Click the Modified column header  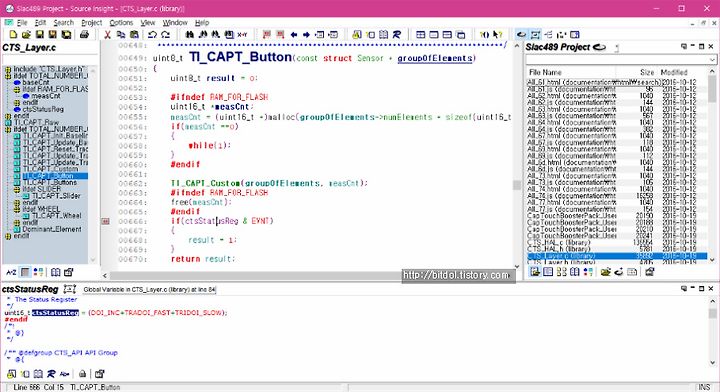coord(674,72)
